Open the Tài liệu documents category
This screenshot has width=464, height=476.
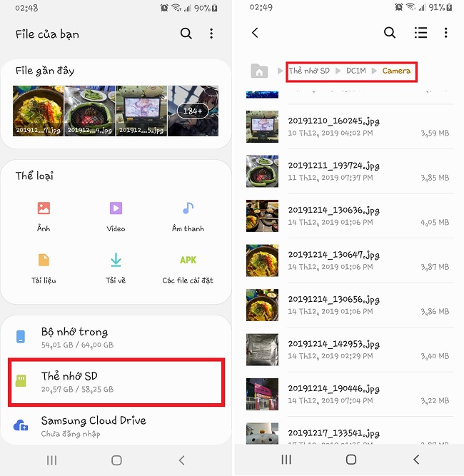44,260
